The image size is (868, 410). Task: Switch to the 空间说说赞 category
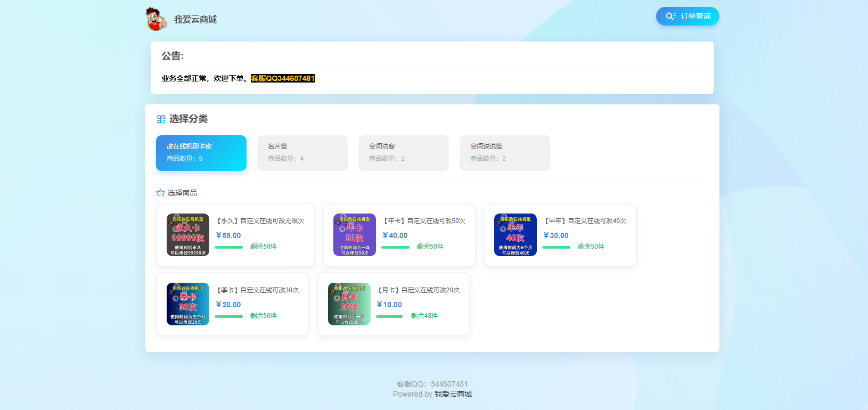pos(505,153)
